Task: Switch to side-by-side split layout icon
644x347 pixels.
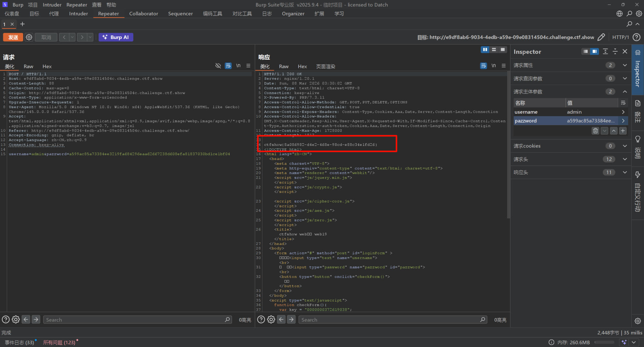Action: [x=485, y=50]
